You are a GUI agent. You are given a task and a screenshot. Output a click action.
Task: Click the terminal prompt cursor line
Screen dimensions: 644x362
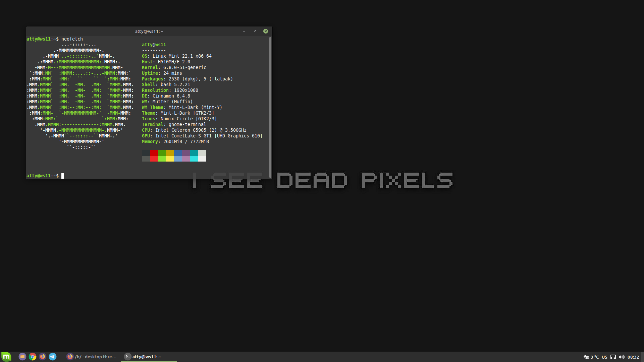point(63,176)
